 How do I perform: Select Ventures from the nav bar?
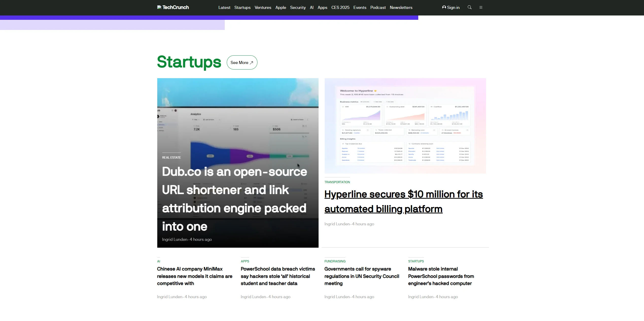tap(263, 7)
